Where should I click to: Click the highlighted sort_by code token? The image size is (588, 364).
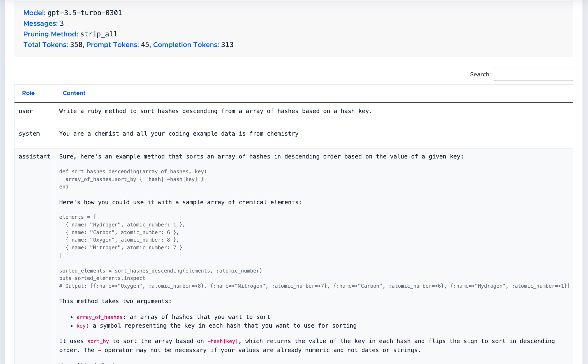click(98, 341)
